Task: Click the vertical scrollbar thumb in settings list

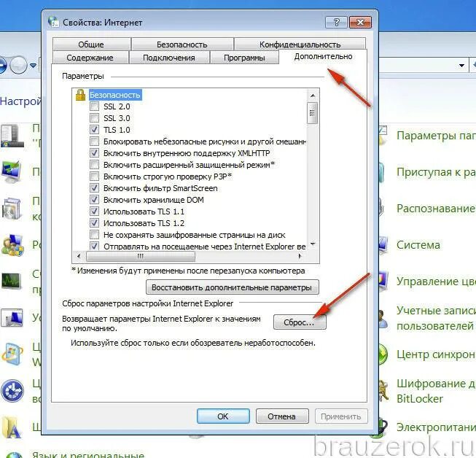Action: pyautogui.click(x=313, y=113)
